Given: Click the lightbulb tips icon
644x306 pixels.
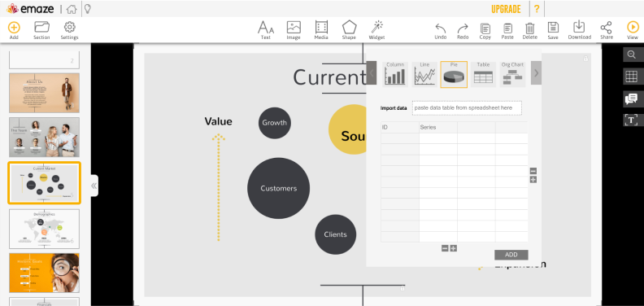Looking at the screenshot, I should [87, 9].
